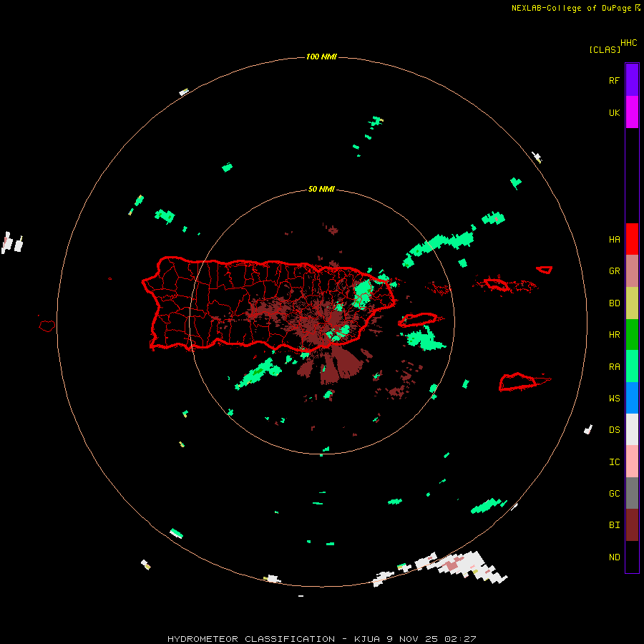
Task: Click the GC legend label
Action: coord(614,494)
